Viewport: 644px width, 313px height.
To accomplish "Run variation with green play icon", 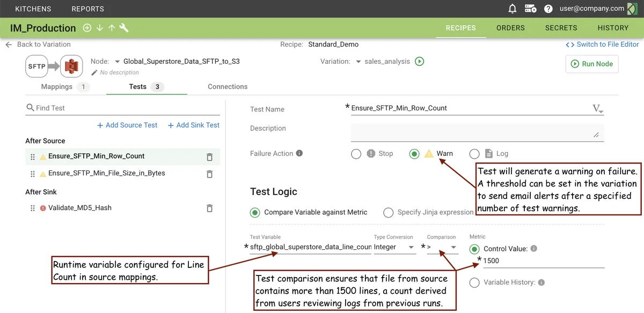I will coord(420,62).
